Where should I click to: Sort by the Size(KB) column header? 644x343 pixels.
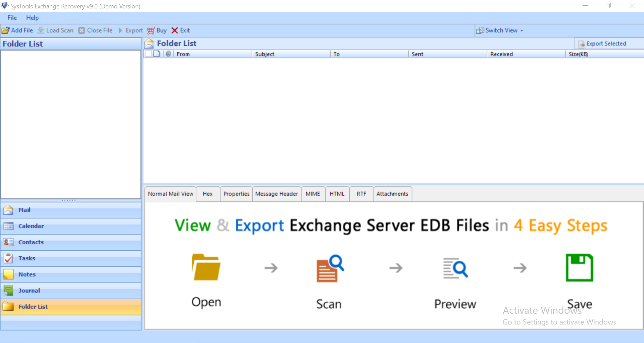604,54
